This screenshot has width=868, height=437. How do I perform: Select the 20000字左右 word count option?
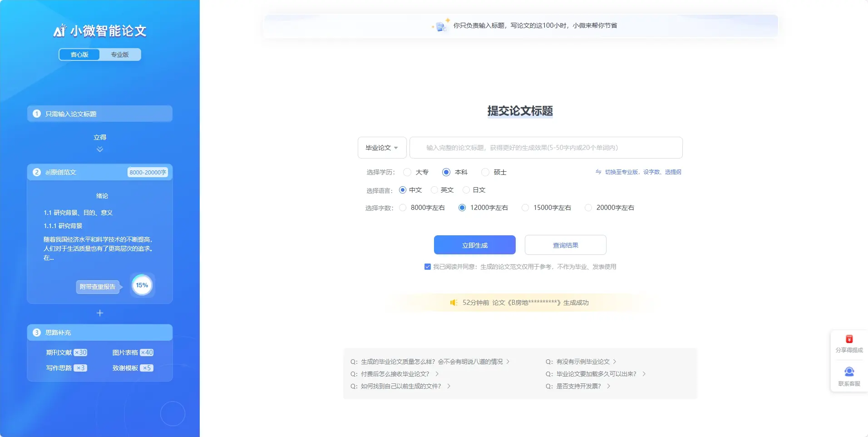tap(588, 208)
